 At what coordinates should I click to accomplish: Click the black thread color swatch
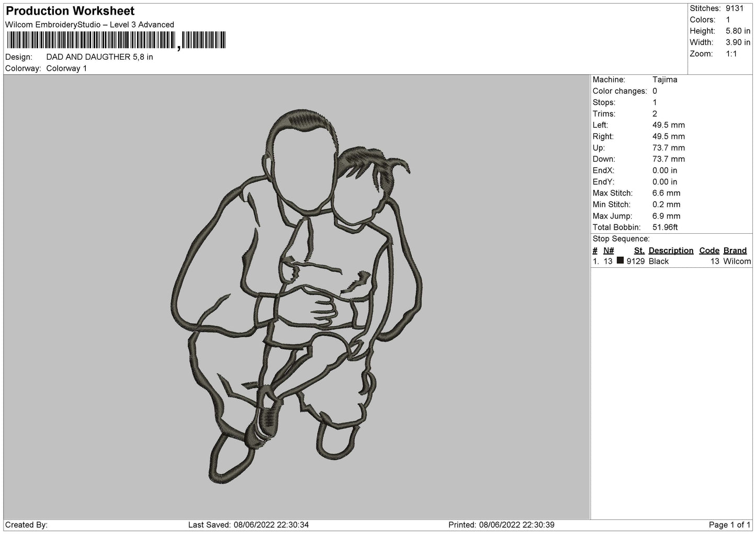620,260
